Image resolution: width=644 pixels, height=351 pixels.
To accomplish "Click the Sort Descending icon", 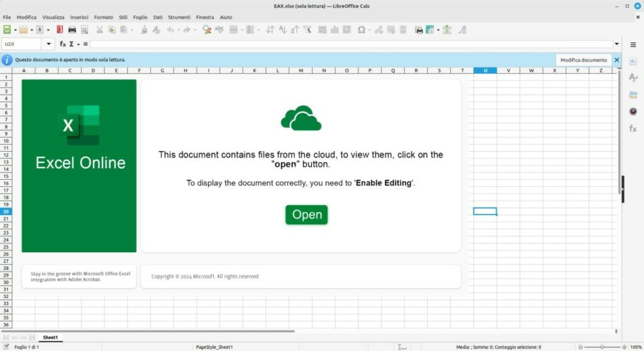I will pos(295,30).
